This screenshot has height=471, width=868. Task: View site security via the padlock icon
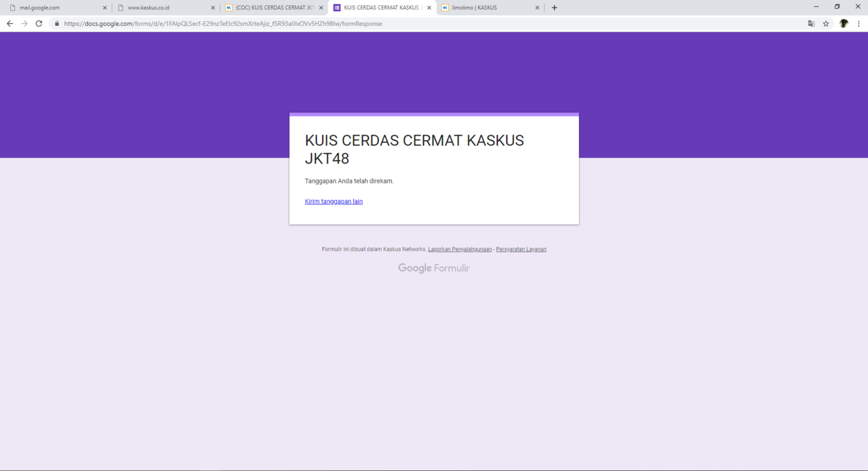pos(56,23)
